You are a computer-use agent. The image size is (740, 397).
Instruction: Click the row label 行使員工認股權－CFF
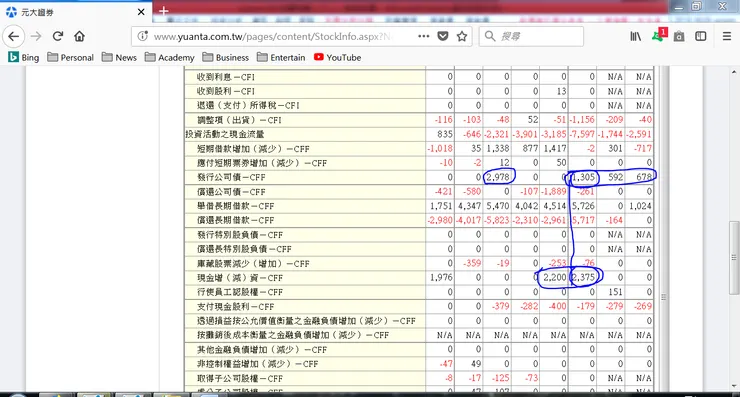coord(240,292)
